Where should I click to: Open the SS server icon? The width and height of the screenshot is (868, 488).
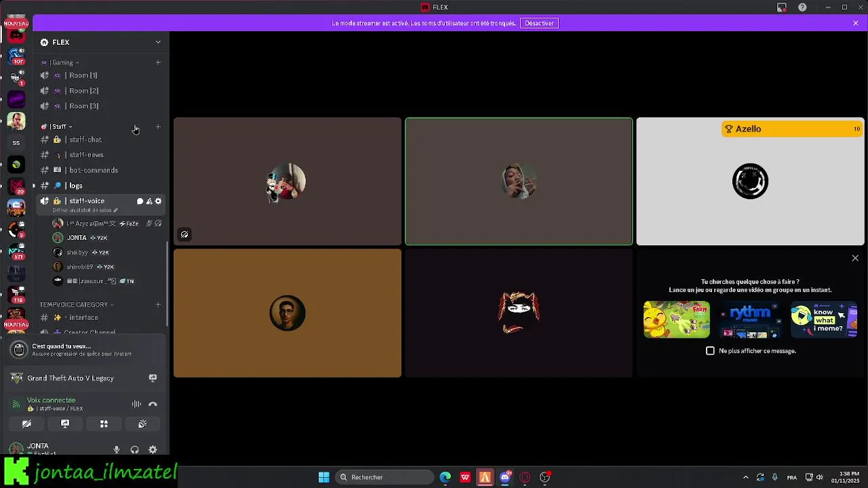coord(16,143)
